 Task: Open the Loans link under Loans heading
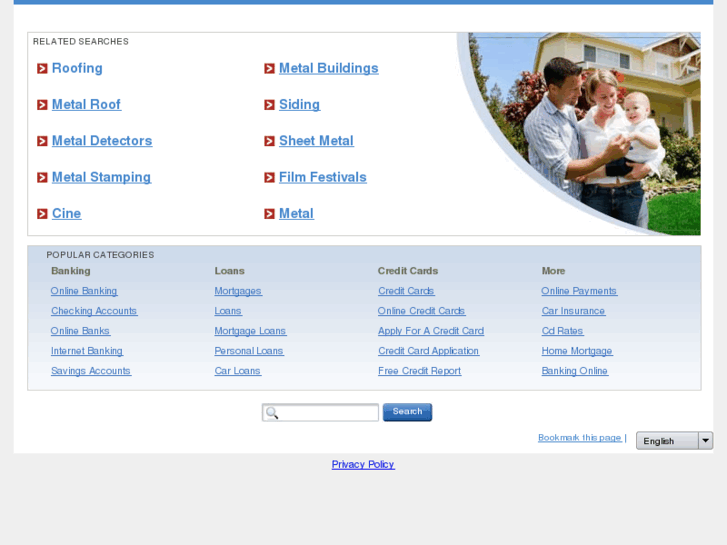228,311
